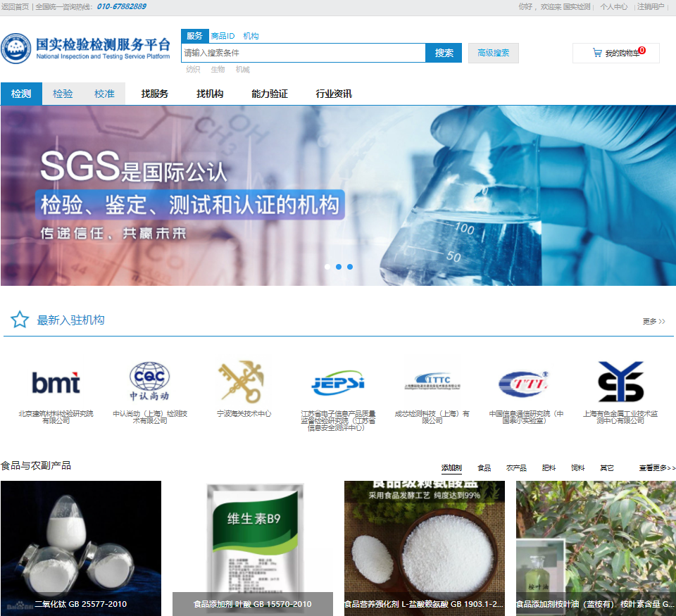Click the 中国信息通信研究院 institution name

click(526, 417)
